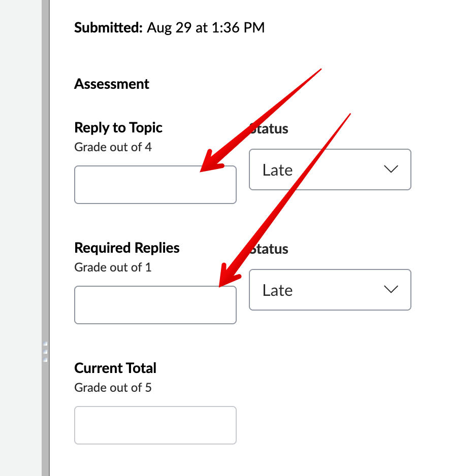The image size is (449, 476).
Task: Click the "Grade out of 1" text
Action: coord(113,267)
